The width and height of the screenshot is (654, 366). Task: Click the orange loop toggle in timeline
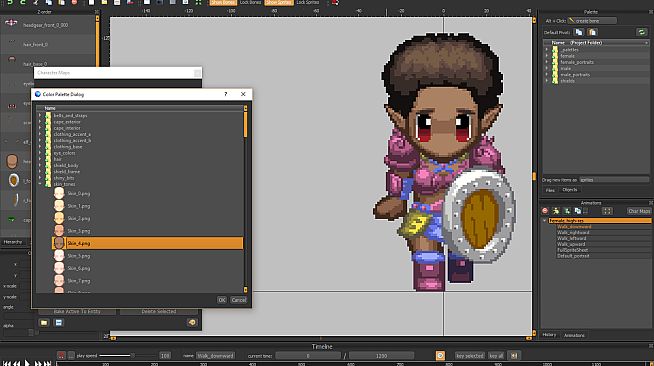point(440,356)
